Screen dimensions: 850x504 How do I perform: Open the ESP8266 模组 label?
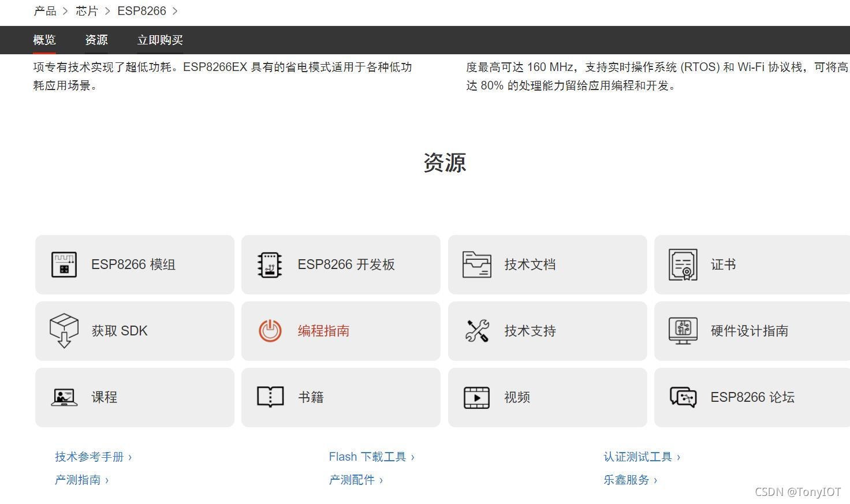[133, 264]
